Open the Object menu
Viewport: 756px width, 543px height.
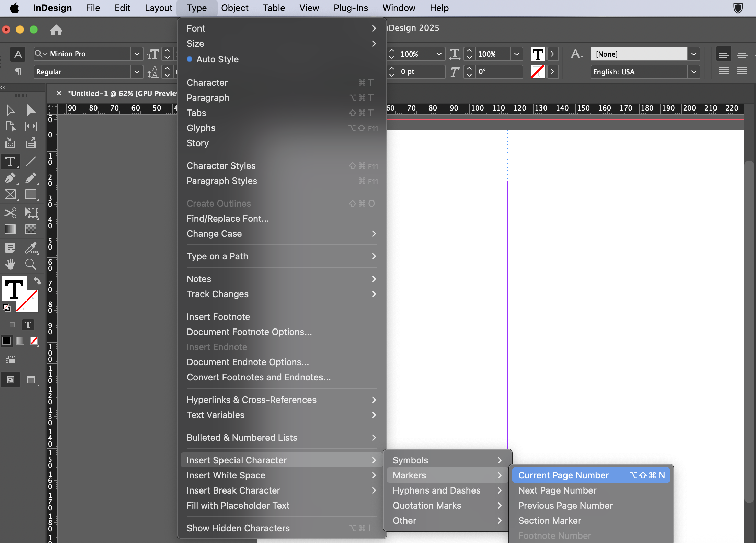pos(234,8)
